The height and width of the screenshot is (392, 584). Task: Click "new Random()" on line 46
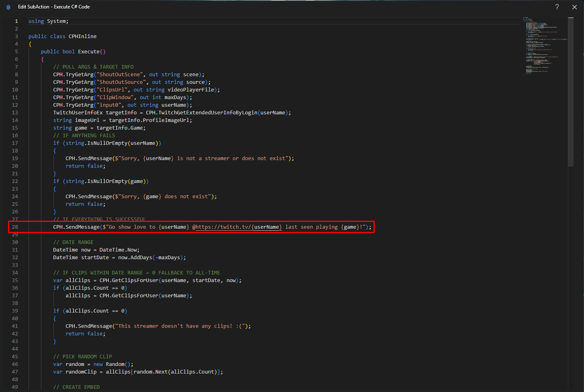click(x=113, y=364)
